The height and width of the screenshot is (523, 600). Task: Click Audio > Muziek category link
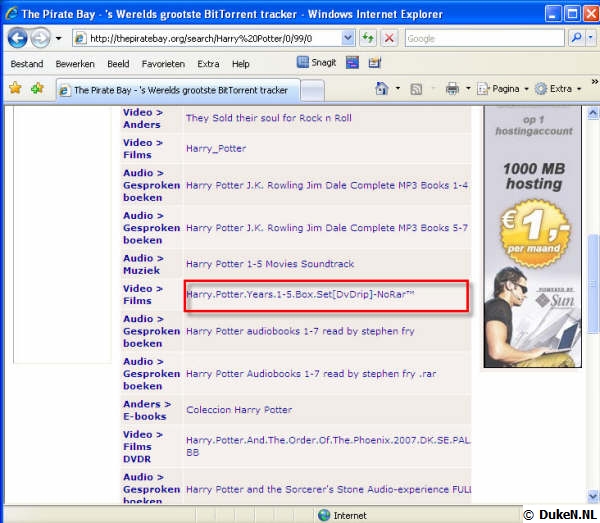(x=143, y=264)
